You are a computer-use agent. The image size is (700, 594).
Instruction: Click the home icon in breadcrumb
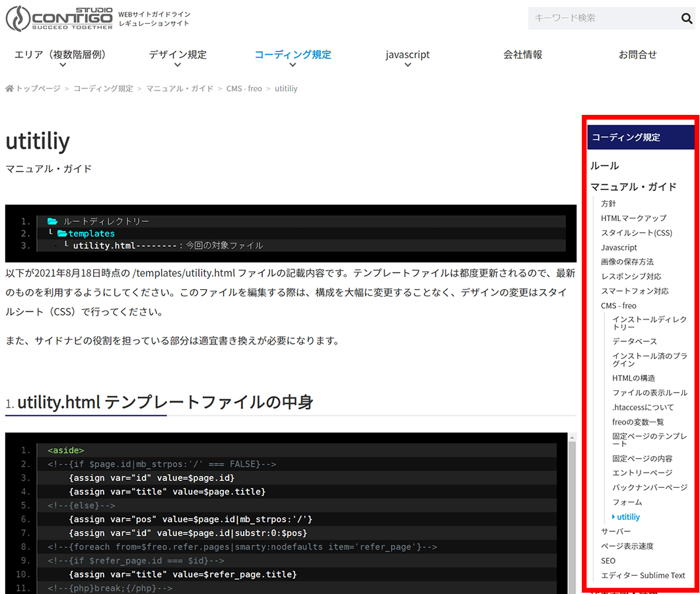pos(9,88)
